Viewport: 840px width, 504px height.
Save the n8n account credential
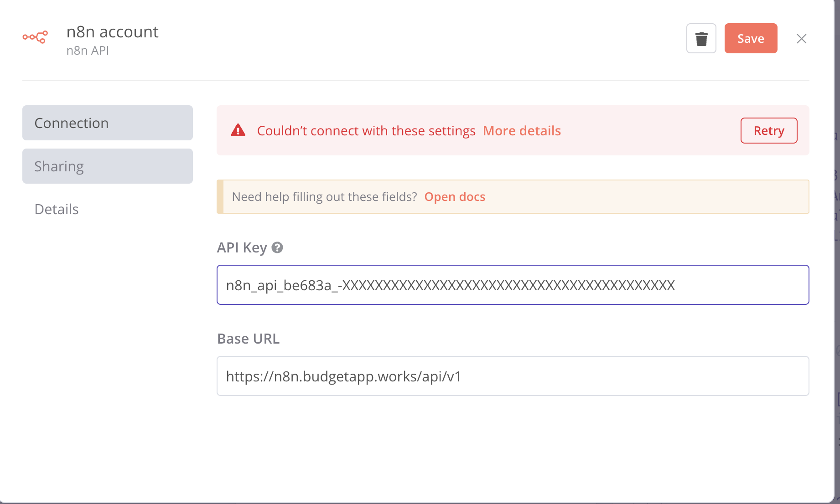click(751, 39)
